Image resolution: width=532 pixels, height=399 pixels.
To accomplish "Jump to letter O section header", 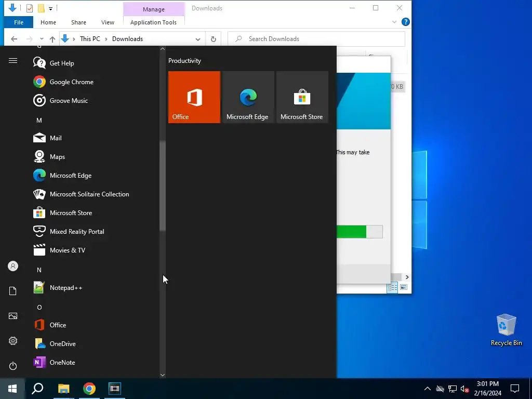I will pyautogui.click(x=39, y=307).
